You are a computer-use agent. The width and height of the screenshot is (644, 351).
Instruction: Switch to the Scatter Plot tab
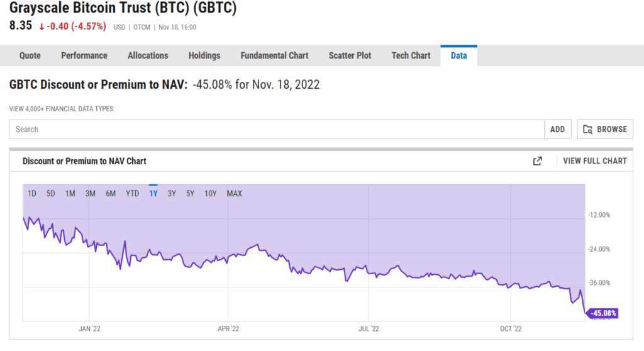[350, 55]
